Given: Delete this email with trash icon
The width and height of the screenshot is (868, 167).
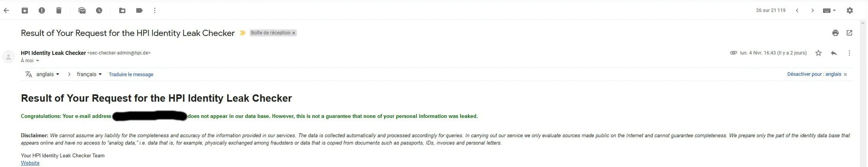Looking at the screenshot, I should [x=59, y=10].
